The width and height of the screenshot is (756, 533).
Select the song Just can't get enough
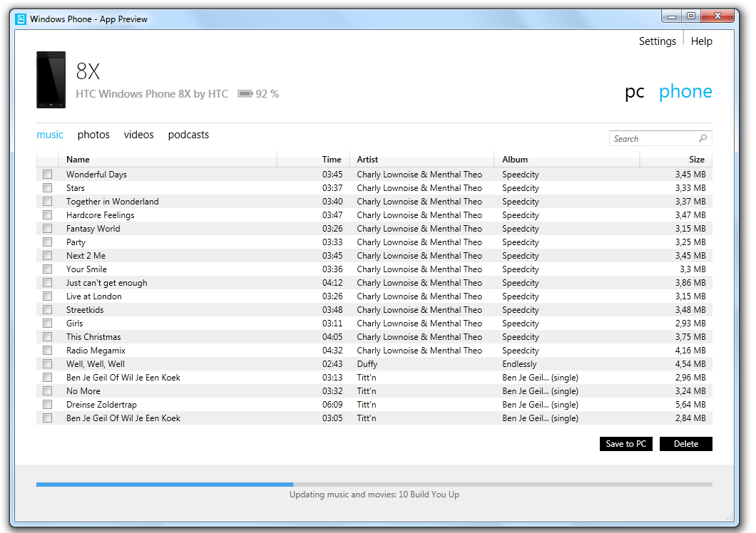[106, 283]
